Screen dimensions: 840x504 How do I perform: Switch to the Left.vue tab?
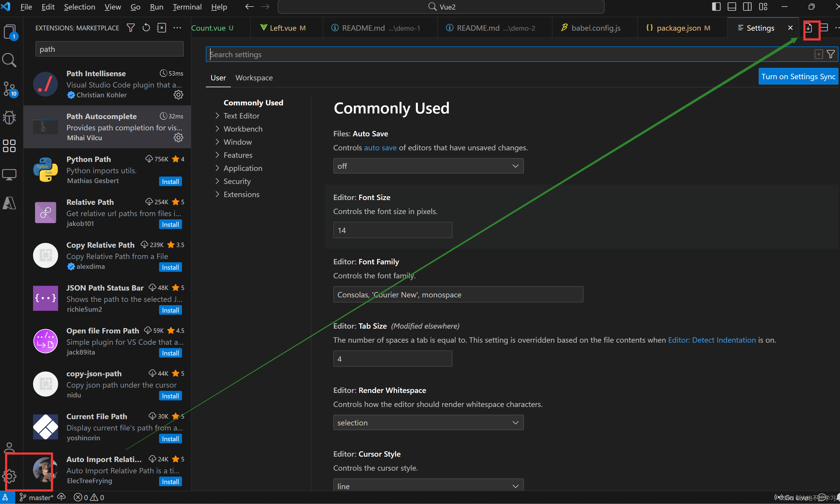click(x=287, y=28)
